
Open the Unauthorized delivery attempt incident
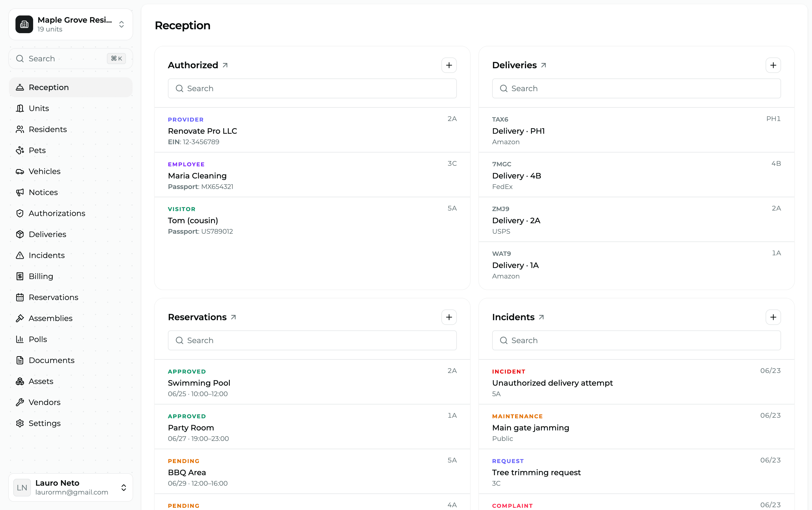[636, 382]
